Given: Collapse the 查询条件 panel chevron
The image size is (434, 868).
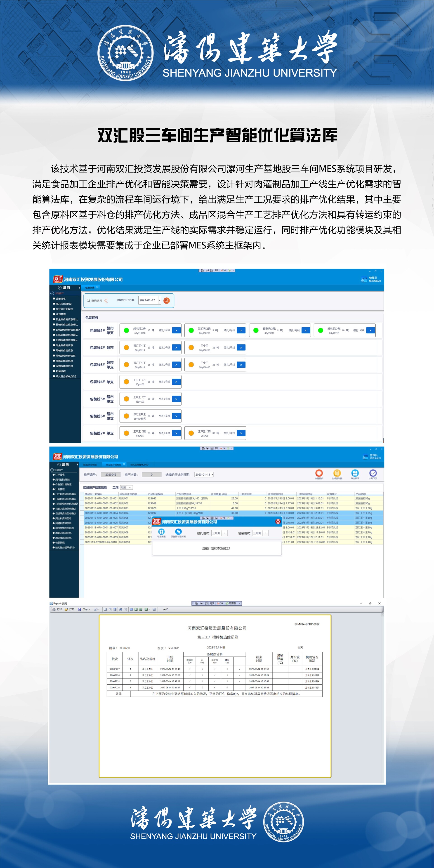Looking at the screenshot, I should [x=106, y=300].
